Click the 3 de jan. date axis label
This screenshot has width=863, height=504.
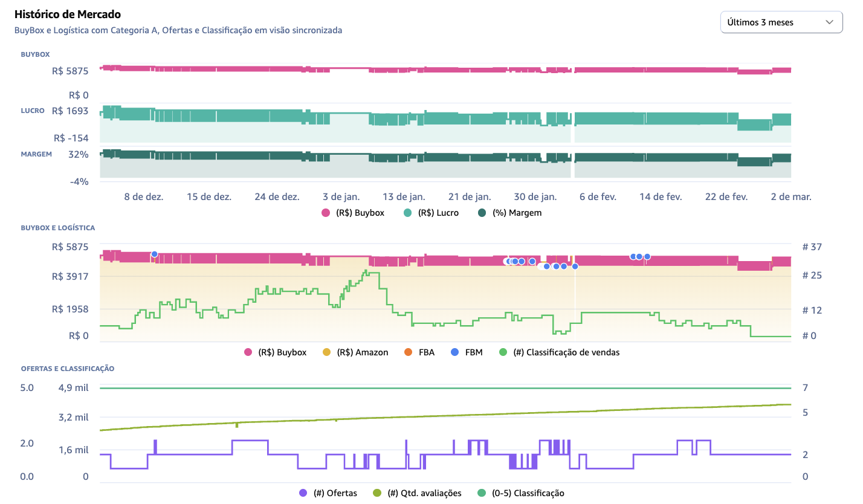click(x=342, y=197)
